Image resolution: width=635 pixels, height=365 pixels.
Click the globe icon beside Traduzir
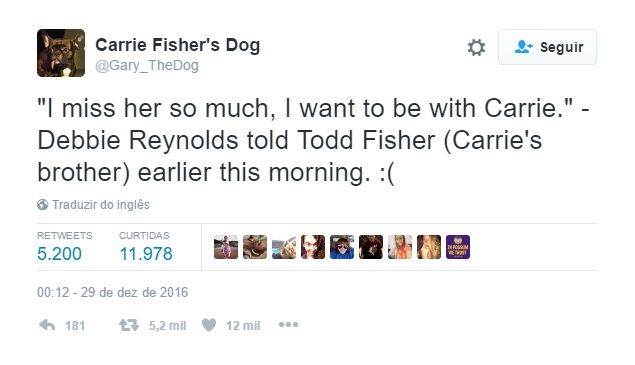43,205
